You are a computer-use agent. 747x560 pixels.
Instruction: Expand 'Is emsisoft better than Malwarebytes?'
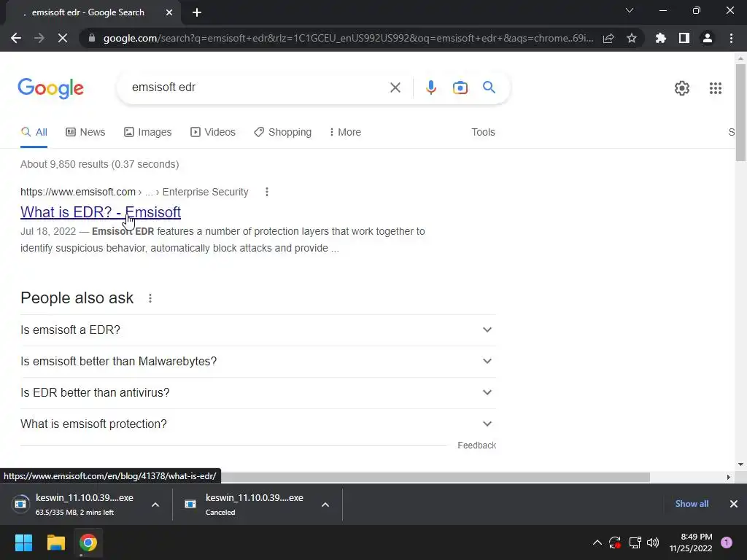click(x=258, y=362)
